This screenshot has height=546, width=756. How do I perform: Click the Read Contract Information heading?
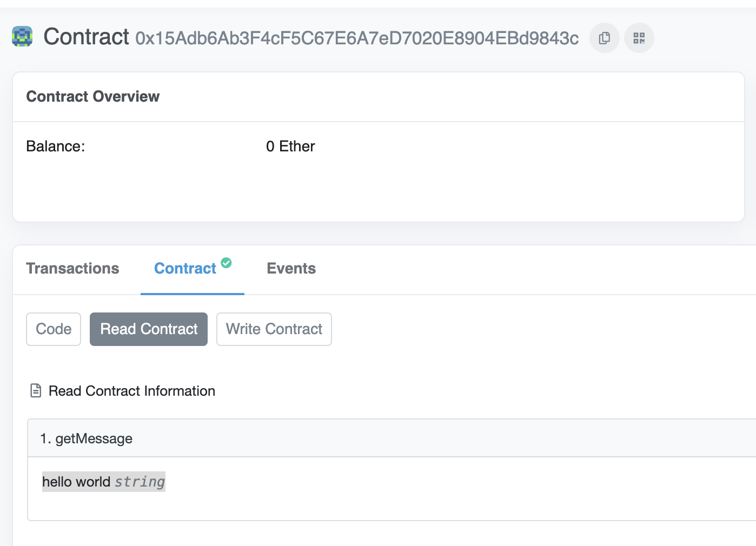pyautogui.click(x=132, y=391)
